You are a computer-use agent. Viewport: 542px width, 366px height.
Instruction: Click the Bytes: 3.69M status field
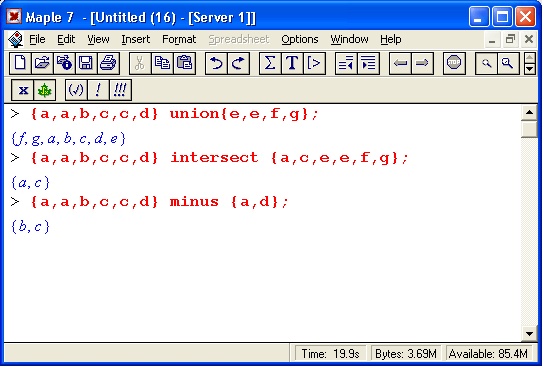(x=406, y=354)
